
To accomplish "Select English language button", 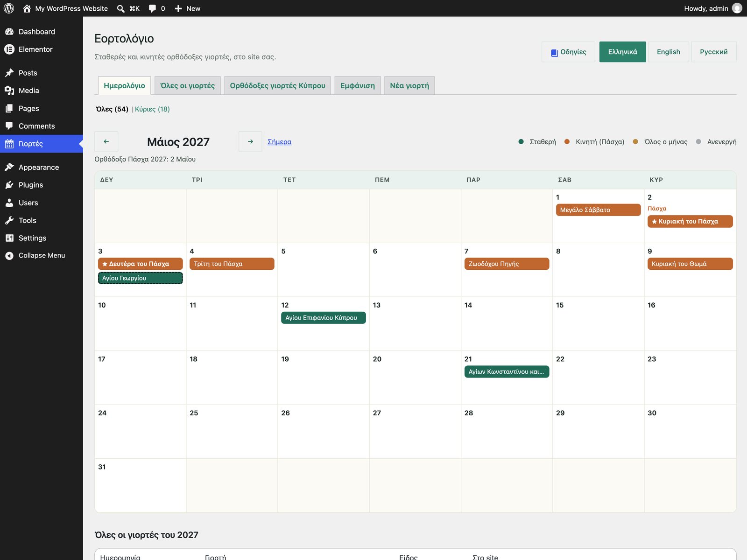I will (669, 52).
